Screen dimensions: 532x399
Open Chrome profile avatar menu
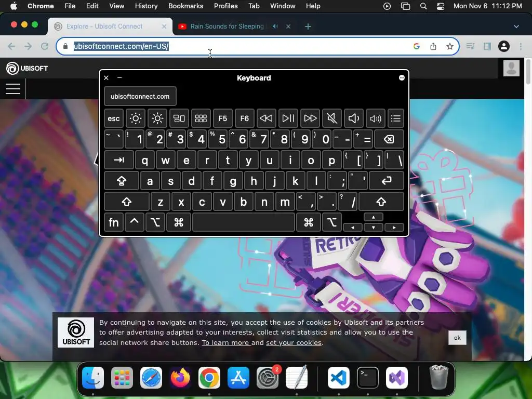point(504,46)
